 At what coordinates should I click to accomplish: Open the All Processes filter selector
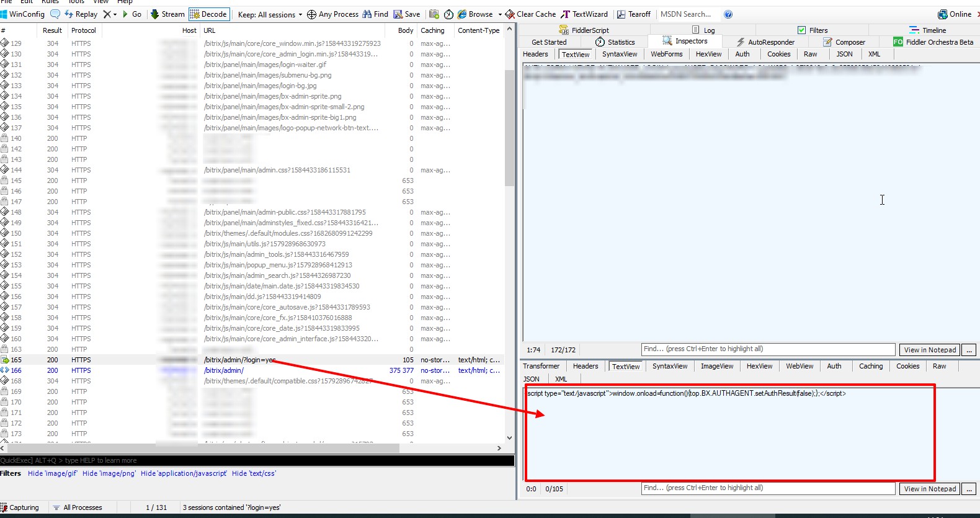pyautogui.click(x=78, y=507)
